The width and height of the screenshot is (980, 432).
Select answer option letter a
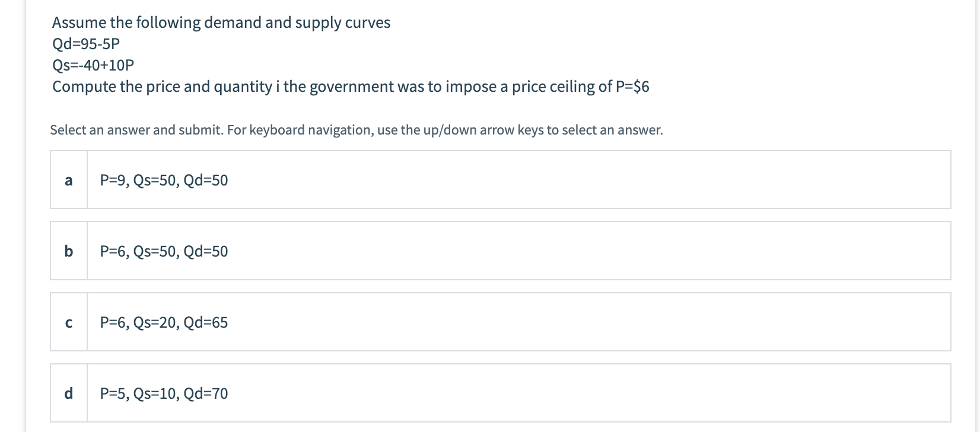tap(69, 180)
